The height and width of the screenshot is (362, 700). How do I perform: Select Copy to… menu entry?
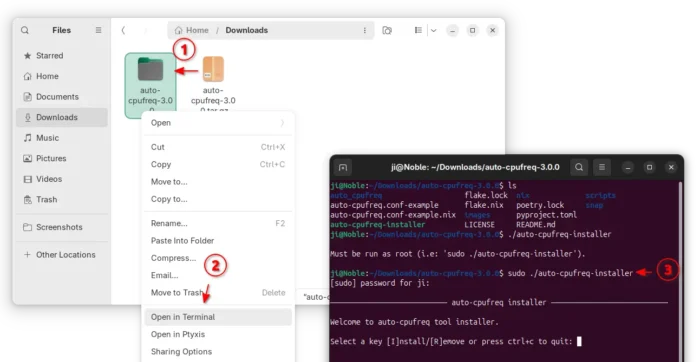point(218,200)
